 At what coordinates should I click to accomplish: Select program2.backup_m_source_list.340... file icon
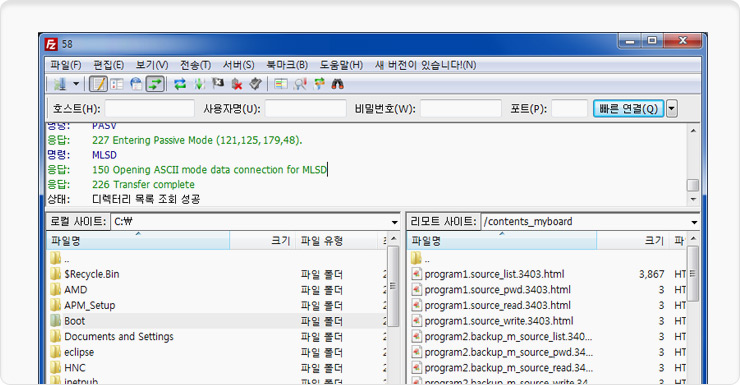coord(416,336)
